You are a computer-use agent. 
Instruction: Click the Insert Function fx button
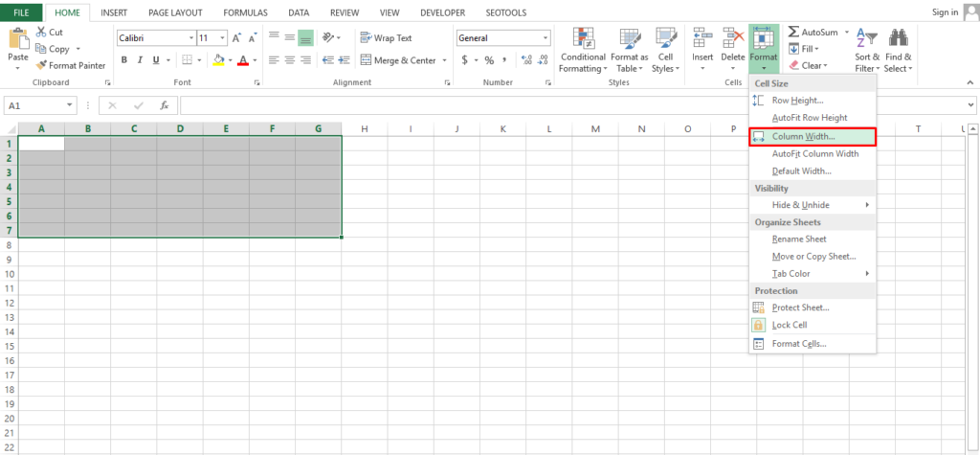[165, 105]
